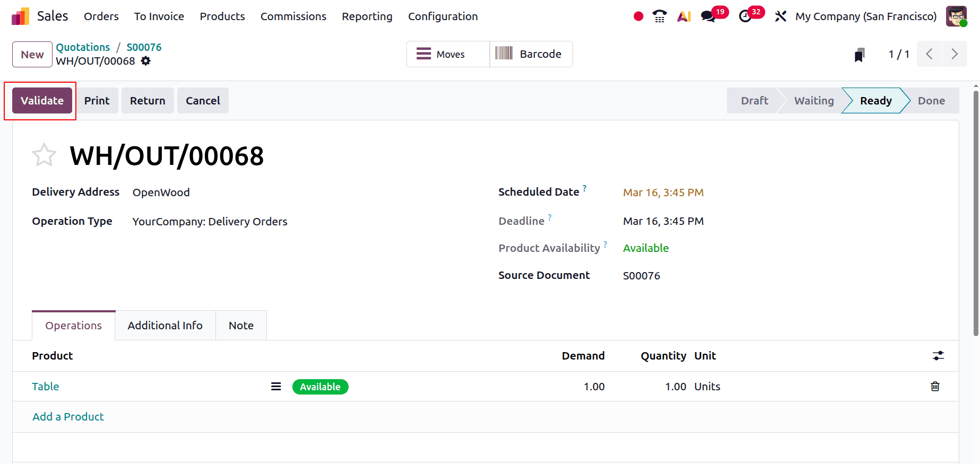Open the Reporting menu
Image resolution: width=980 pixels, height=464 pixels.
click(367, 16)
